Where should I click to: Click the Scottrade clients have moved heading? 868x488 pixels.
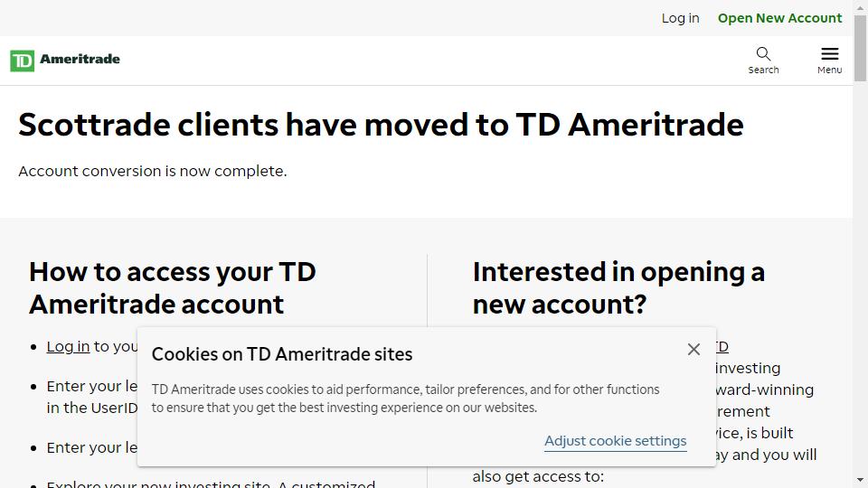(x=381, y=125)
